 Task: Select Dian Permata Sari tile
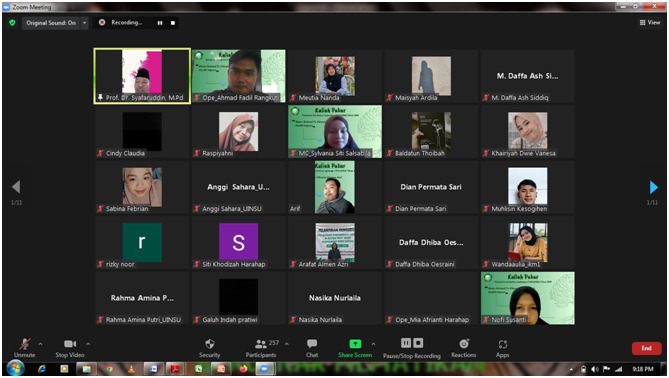tap(431, 187)
